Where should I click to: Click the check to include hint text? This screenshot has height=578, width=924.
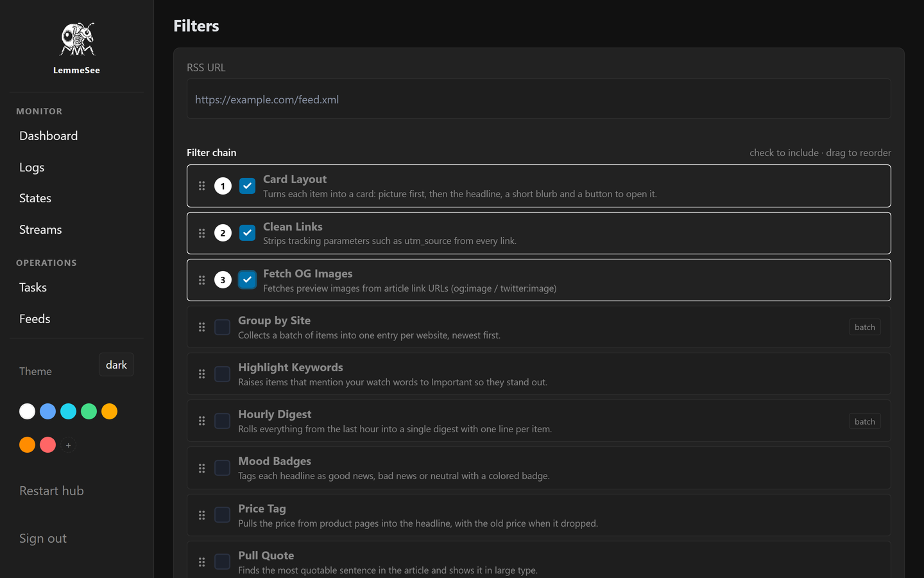click(820, 153)
